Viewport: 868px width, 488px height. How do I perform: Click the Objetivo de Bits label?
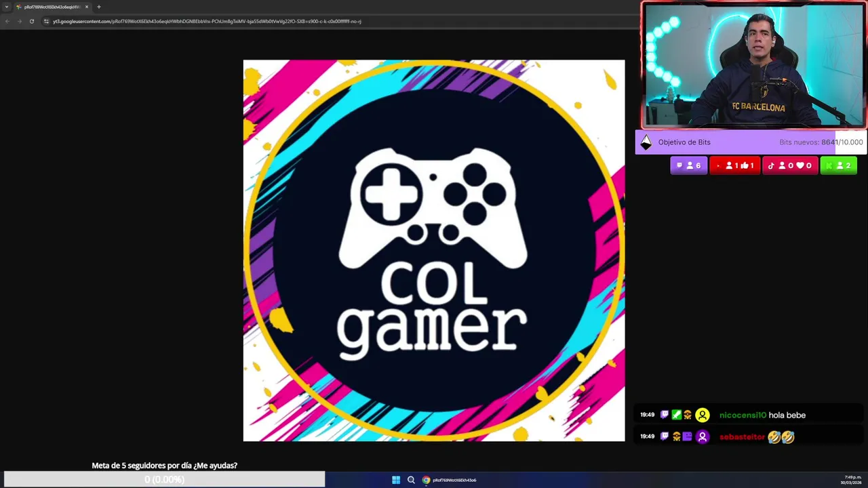[x=684, y=142]
